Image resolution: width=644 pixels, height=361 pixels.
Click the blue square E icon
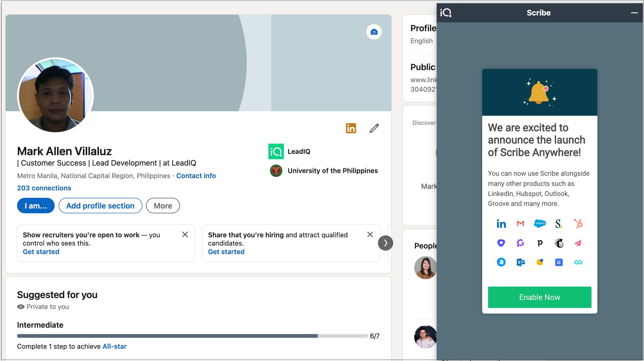(559, 262)
